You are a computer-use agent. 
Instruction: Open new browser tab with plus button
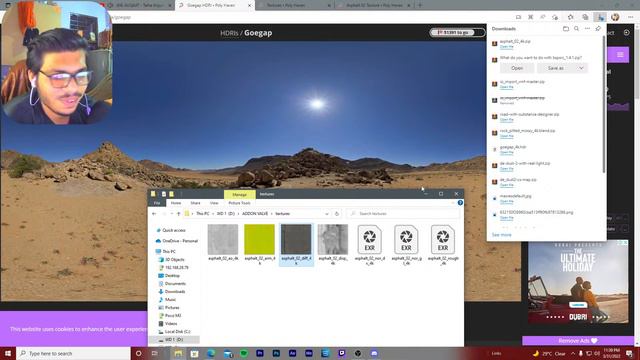point(420,5)
